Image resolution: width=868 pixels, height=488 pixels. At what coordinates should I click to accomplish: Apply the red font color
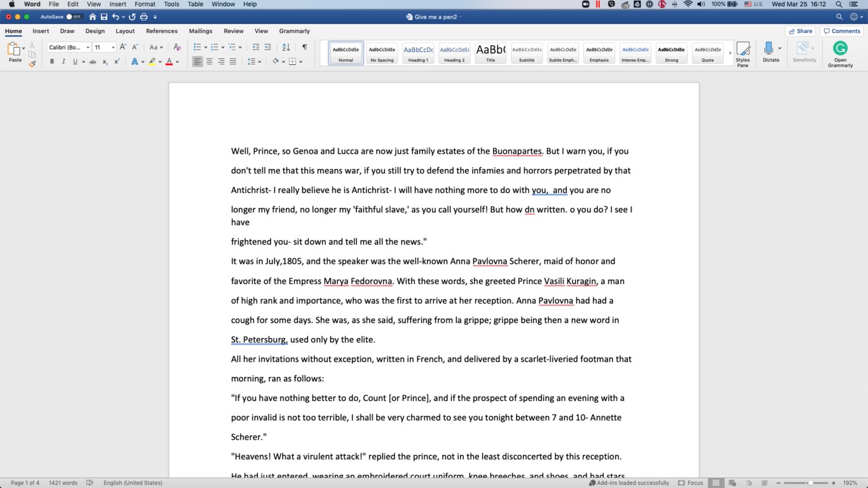coord(169,62)
